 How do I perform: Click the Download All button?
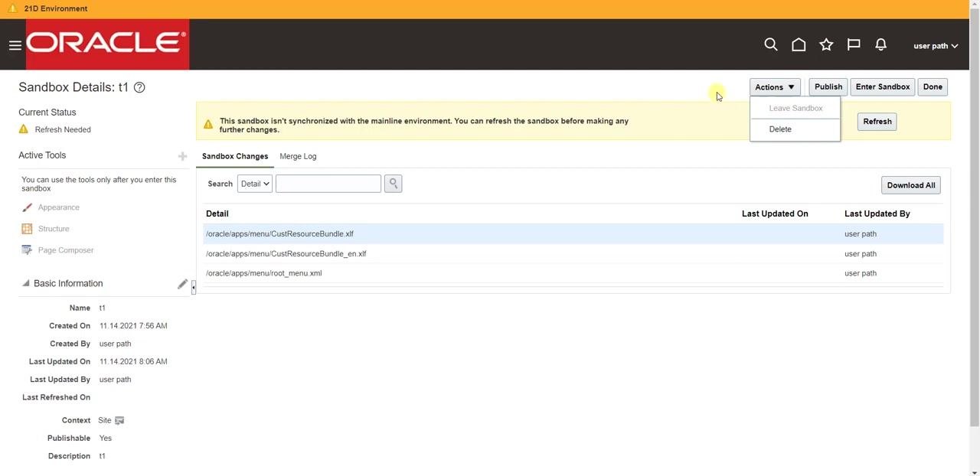pos(911,185)
